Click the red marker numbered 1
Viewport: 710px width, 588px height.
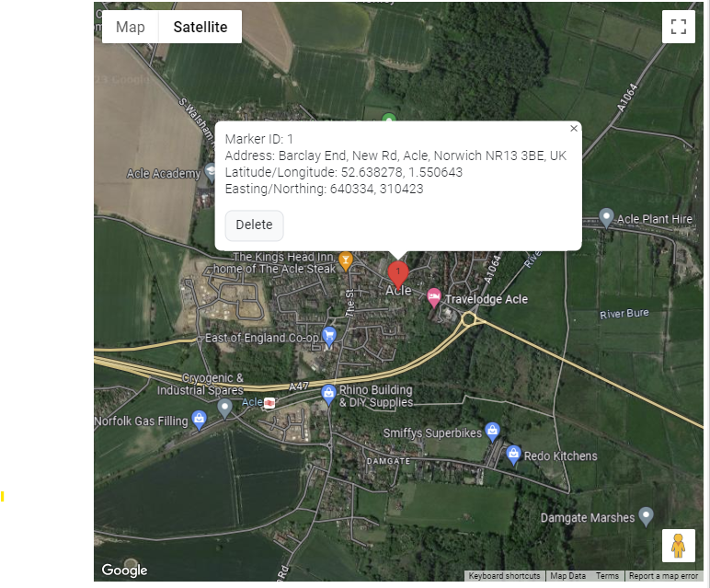tap(397, 273)
